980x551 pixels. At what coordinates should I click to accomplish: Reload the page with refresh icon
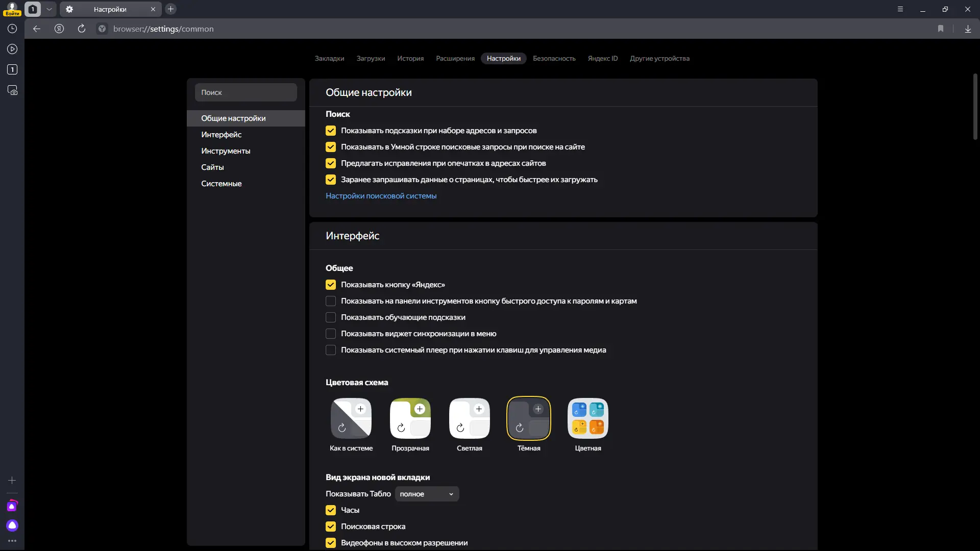[x=82, y=29]
